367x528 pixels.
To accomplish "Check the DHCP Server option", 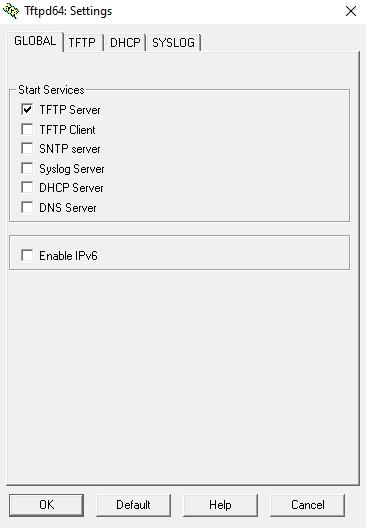I will coord(27,188).
